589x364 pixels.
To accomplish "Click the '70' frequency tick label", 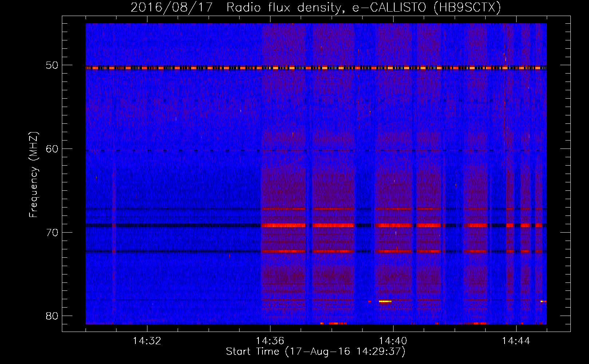I will (52, 232).
